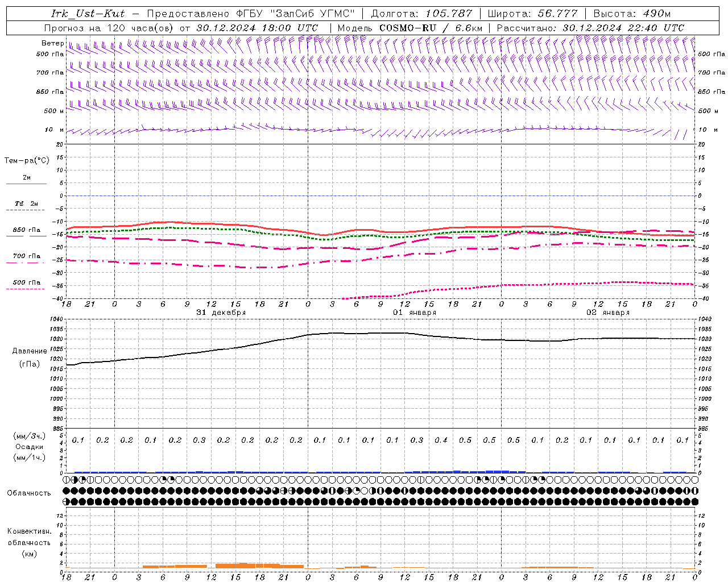Click the station title Irk_Ust-Kut

click(88, 14)
